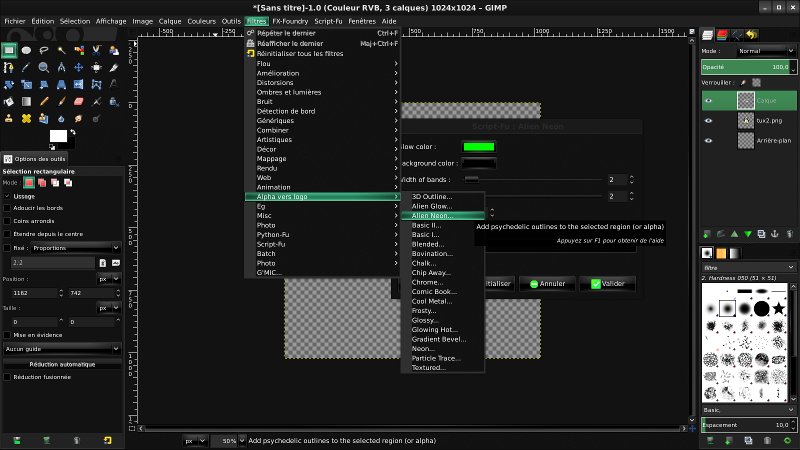Choose Alien Glow... from submenu
This screenshot has width=800, height=450.
click(x=442, y=206)
